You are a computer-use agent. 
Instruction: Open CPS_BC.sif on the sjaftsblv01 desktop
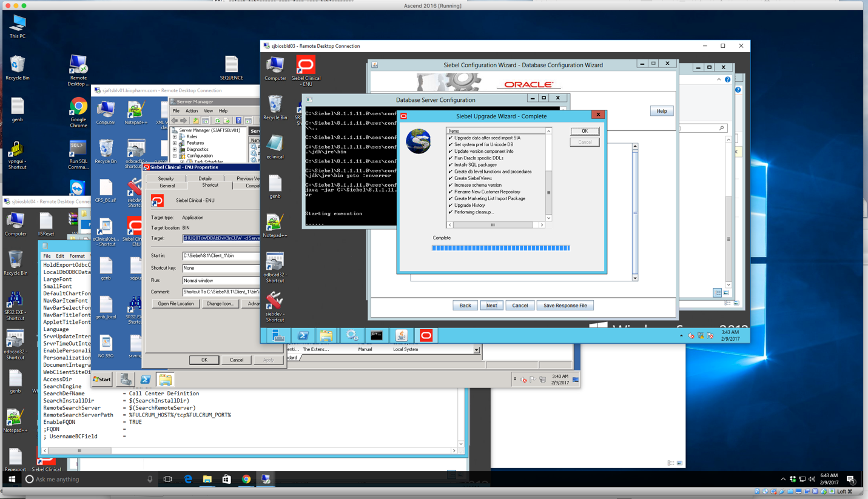[106, 192]
